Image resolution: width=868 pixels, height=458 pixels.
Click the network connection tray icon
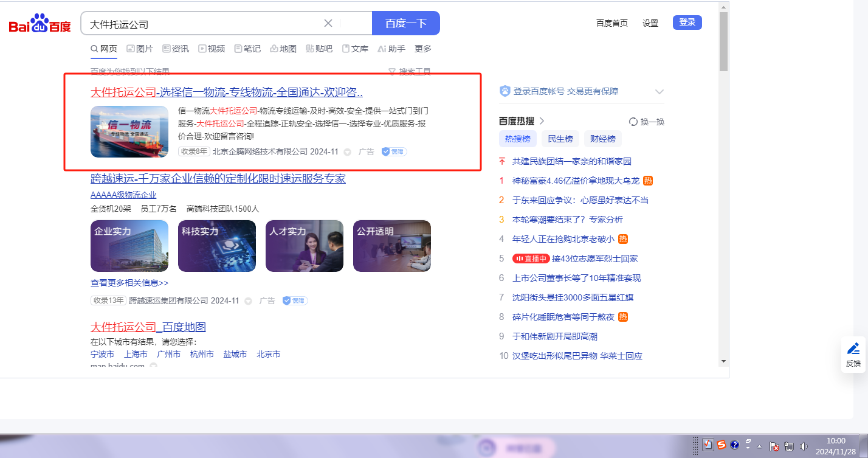coord(790,446)
